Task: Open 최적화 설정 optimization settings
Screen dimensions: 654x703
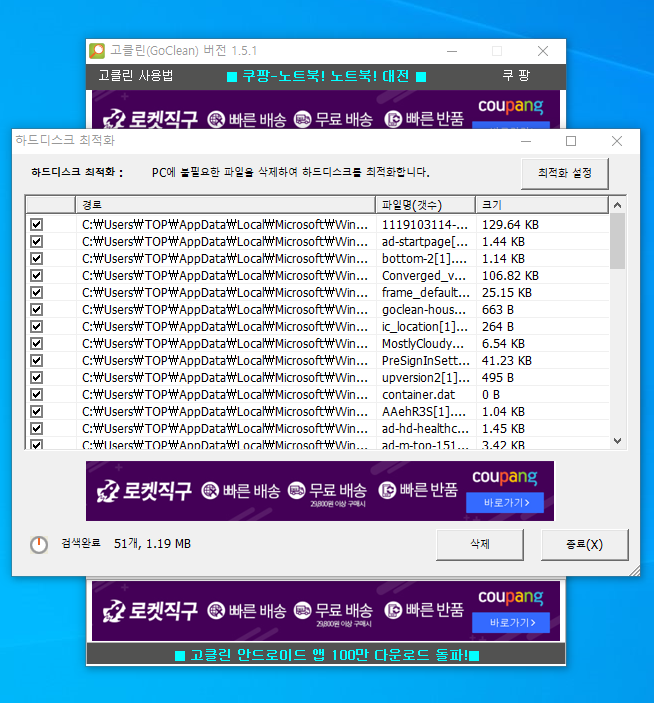Action: click(565, 173)
